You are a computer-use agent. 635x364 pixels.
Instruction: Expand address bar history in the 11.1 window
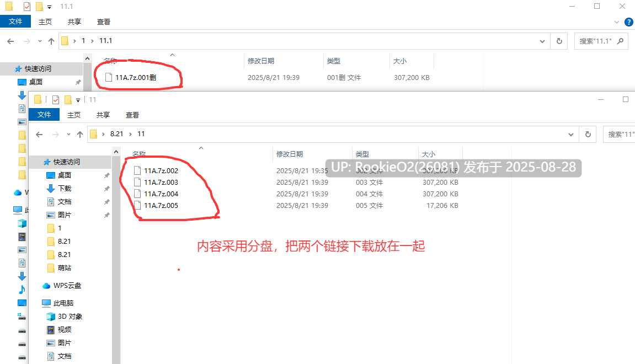pyautogui.click(x=542, y=41)
